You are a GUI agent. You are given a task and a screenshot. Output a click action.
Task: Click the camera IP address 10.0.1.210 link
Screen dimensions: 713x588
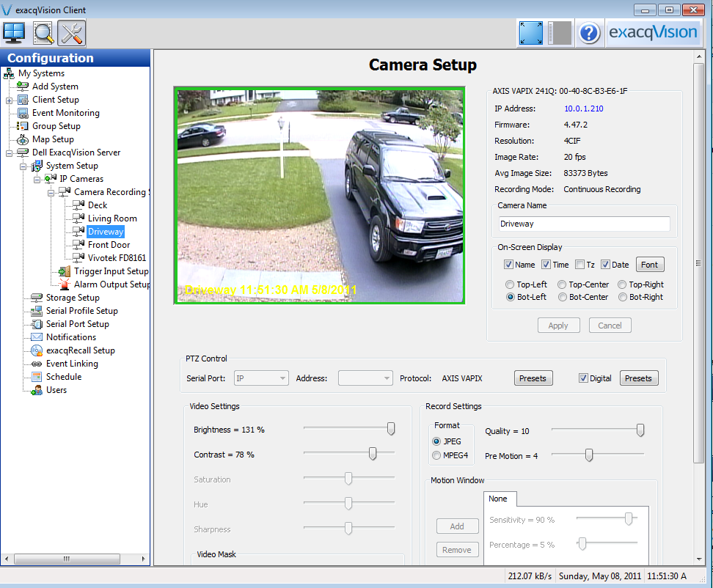tap(584, 109)
